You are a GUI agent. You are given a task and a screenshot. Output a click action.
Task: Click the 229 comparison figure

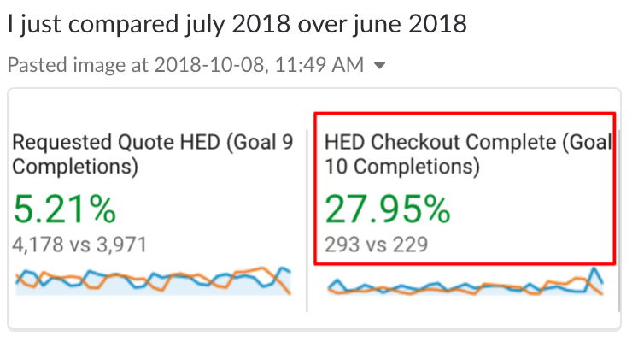407,245
